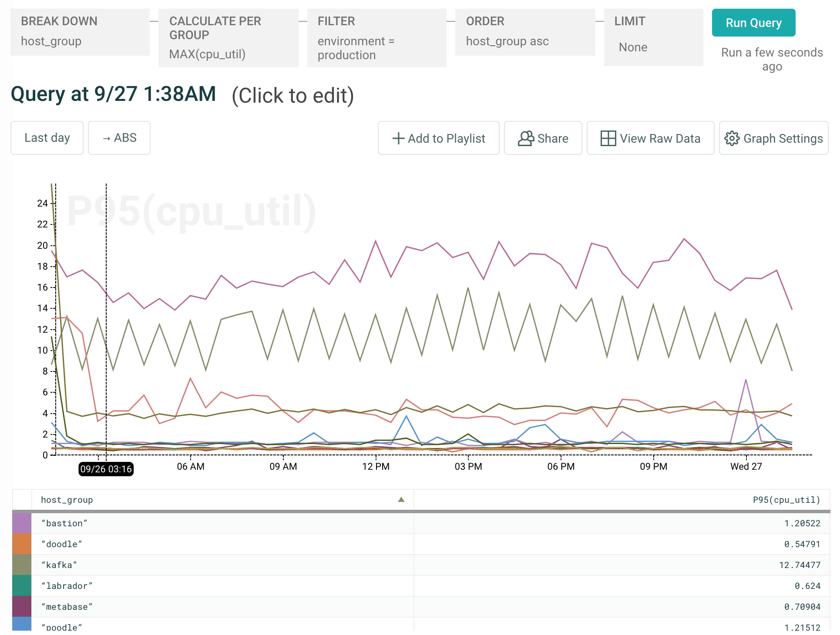
Task: Edit the ORDER host_group asc clause
Action: (525, 32)
